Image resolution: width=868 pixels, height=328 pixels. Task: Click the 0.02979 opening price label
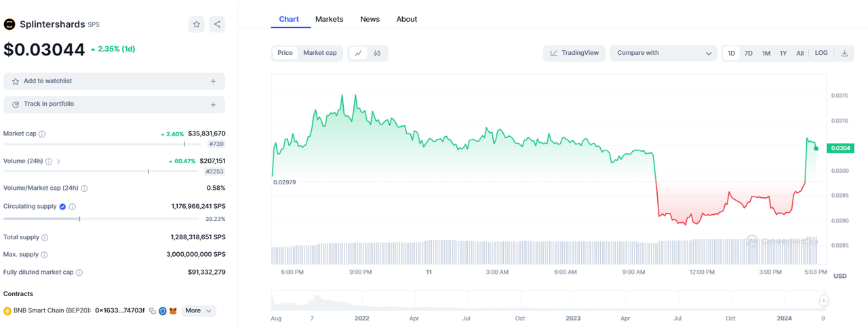[285, 182]
